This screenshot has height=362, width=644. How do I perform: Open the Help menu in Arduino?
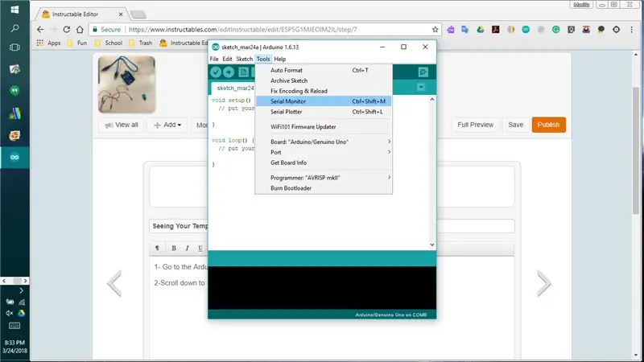[x=279, y=59]
